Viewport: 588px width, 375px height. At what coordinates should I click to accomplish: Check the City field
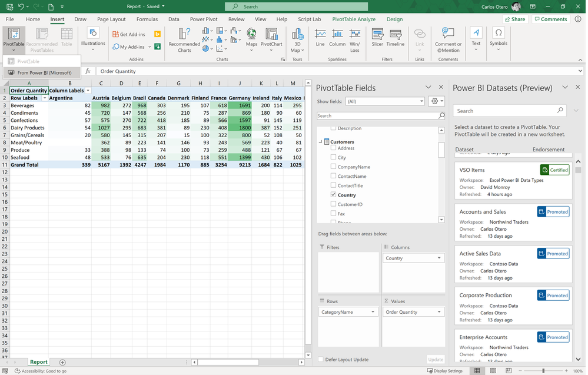click(x=333, y=157)
